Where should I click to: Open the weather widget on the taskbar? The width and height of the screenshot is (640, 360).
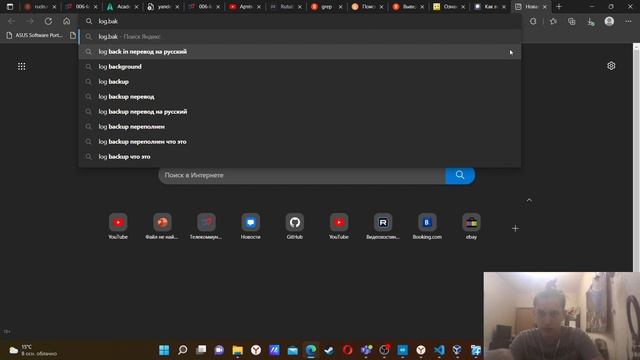[x=33, y=350]
